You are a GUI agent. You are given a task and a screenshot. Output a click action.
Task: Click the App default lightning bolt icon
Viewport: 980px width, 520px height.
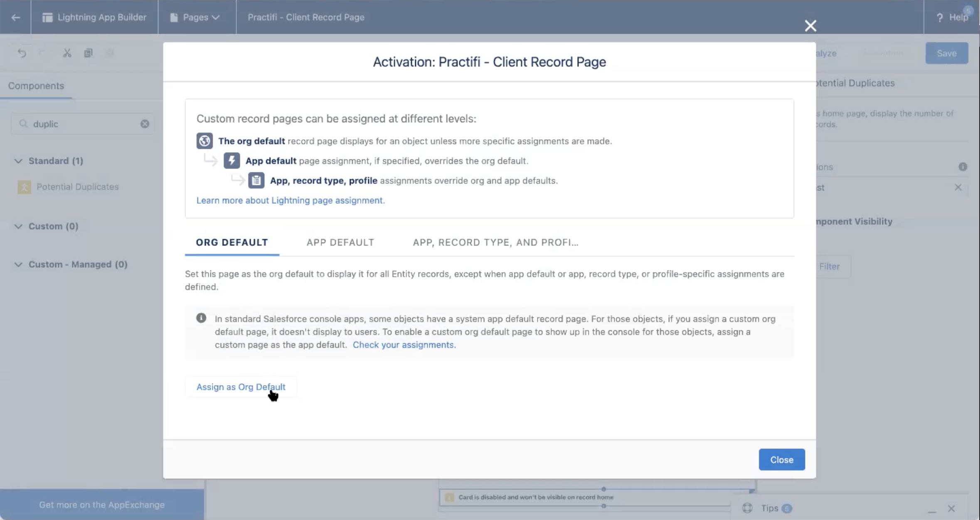click(x=231, y=161)
